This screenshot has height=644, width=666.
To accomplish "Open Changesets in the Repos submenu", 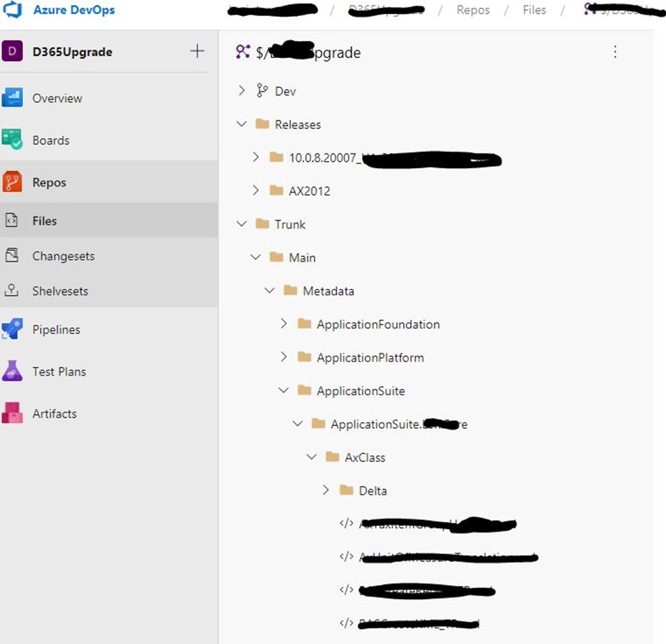I will 64,256.
